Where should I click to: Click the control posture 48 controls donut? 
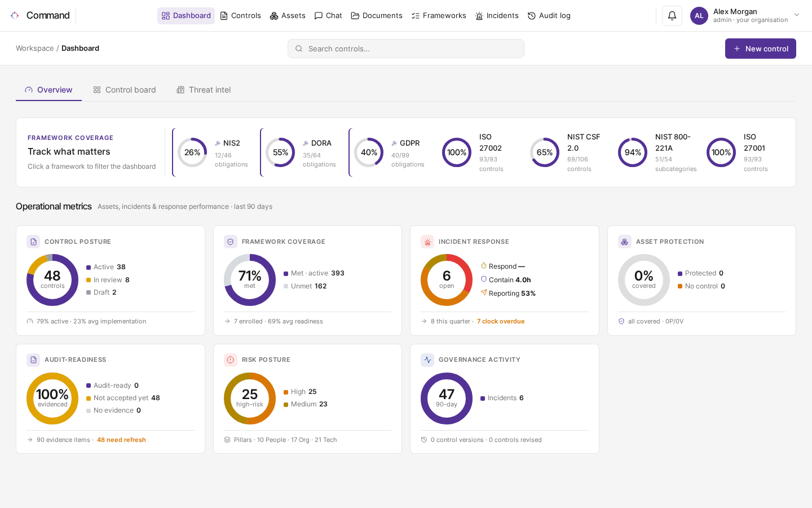[52, 280]
